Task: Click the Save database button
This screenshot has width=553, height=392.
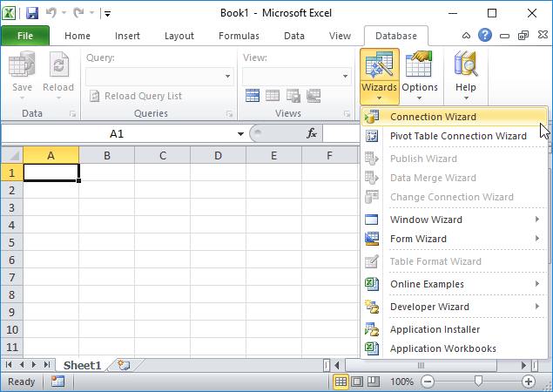Action: (x=22, y=76)
